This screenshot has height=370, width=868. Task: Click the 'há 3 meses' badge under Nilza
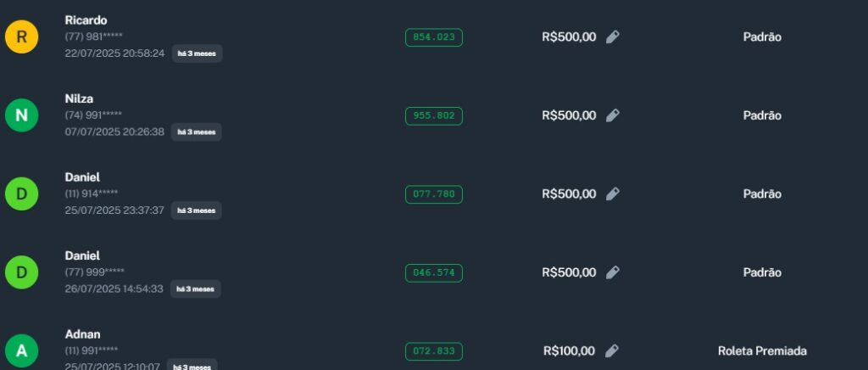[196, 132]
